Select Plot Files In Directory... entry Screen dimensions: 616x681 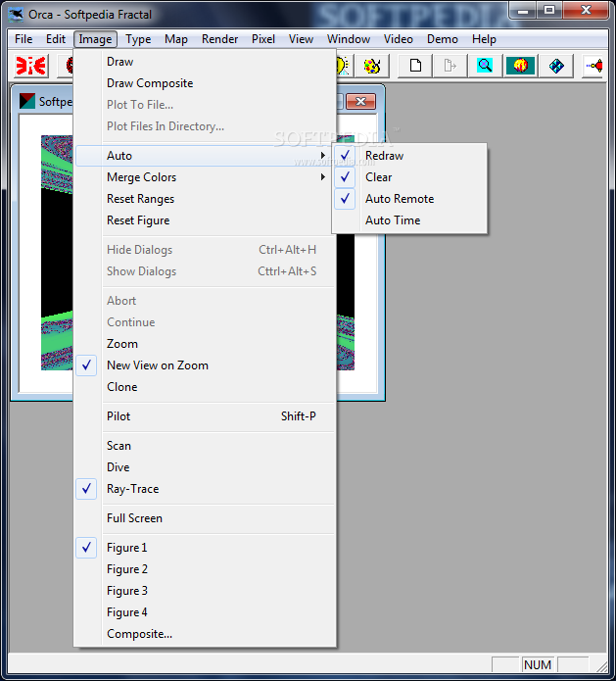click(205, 126)
